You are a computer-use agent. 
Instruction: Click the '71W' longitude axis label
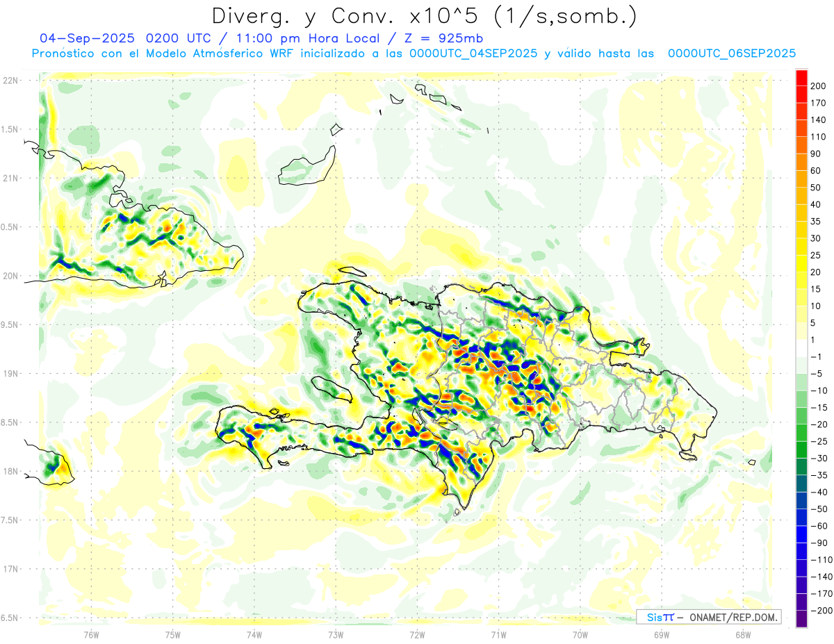tap(498, 634)
